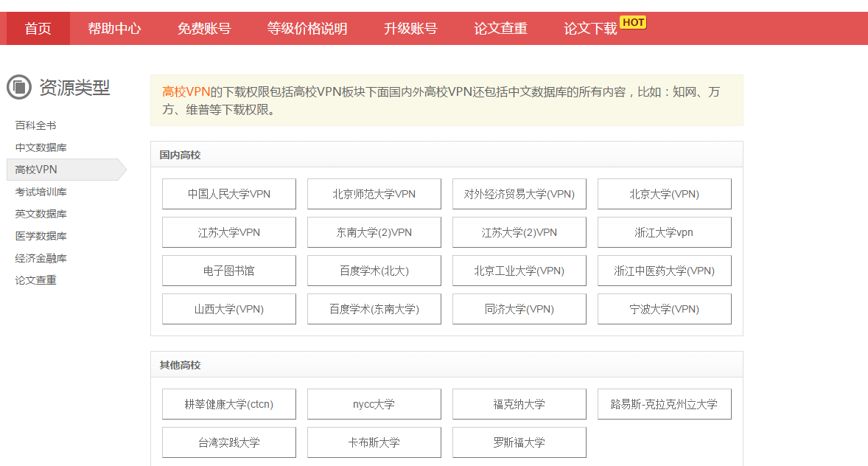
Task: Select 等级价格说明 from the top menu
Action: (x=307, y=29)
